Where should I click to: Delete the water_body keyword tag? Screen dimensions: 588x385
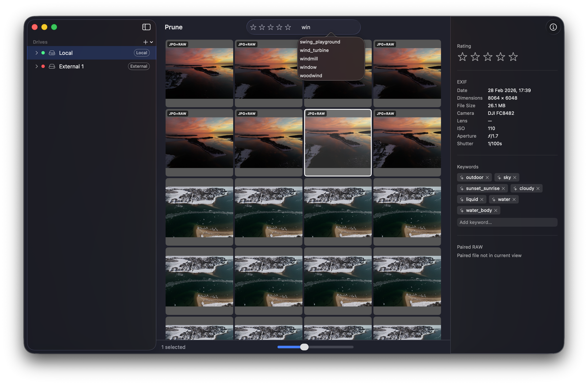point(495,210)
